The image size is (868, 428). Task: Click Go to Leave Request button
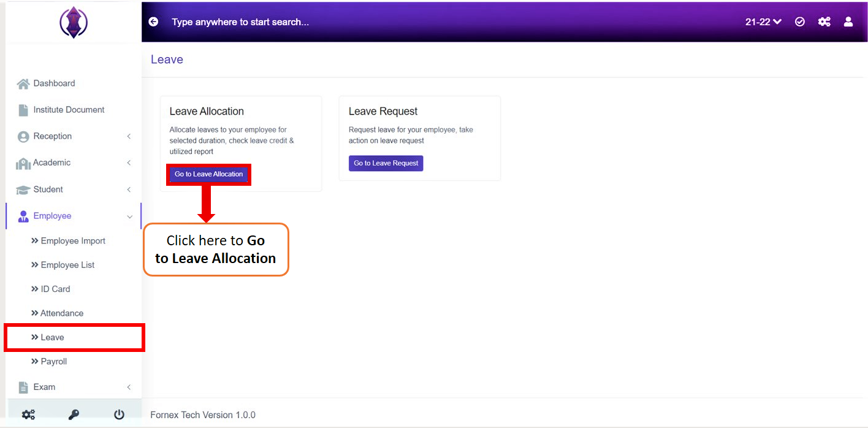tap(386, 163)
